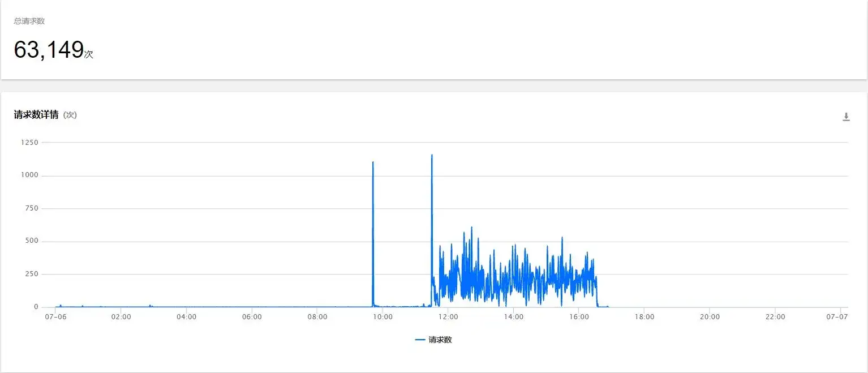The width and height of the screenshot is (868, 373).
Task: Select the 63,149 total request number
Action: [49, 50]
